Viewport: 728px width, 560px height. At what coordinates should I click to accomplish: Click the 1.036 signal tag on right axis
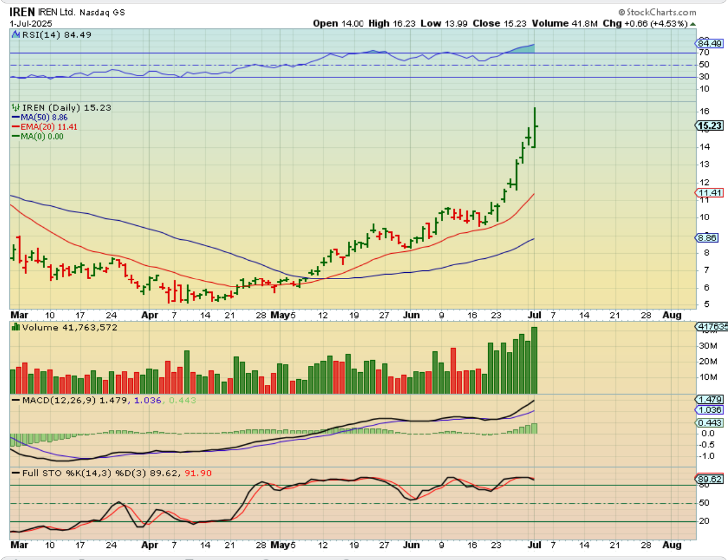click(x=710, y=410)
